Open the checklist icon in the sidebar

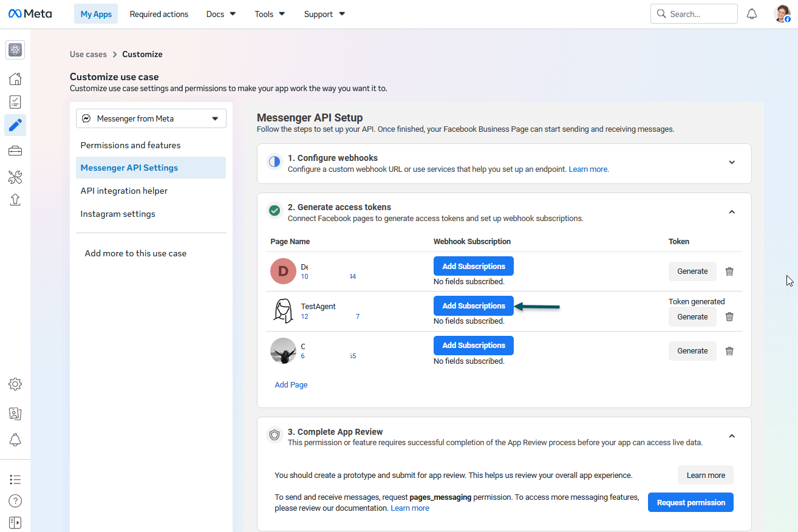click(15, 102)
